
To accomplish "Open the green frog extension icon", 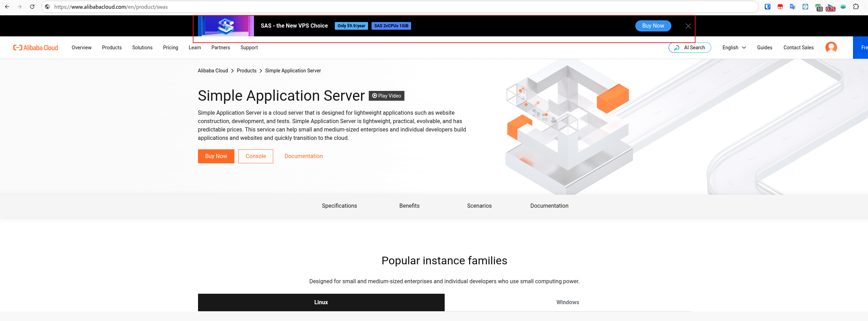I will (x=843, y=7).
